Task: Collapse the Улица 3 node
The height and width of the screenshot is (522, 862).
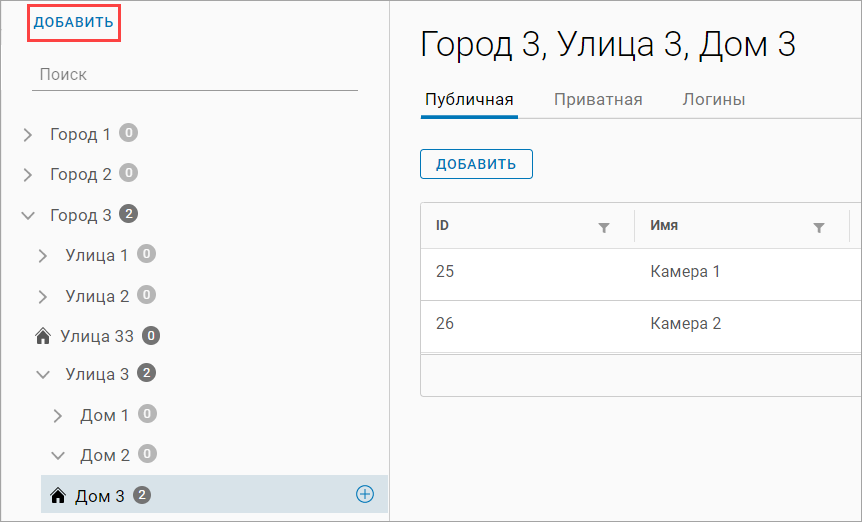Action: 43,374
